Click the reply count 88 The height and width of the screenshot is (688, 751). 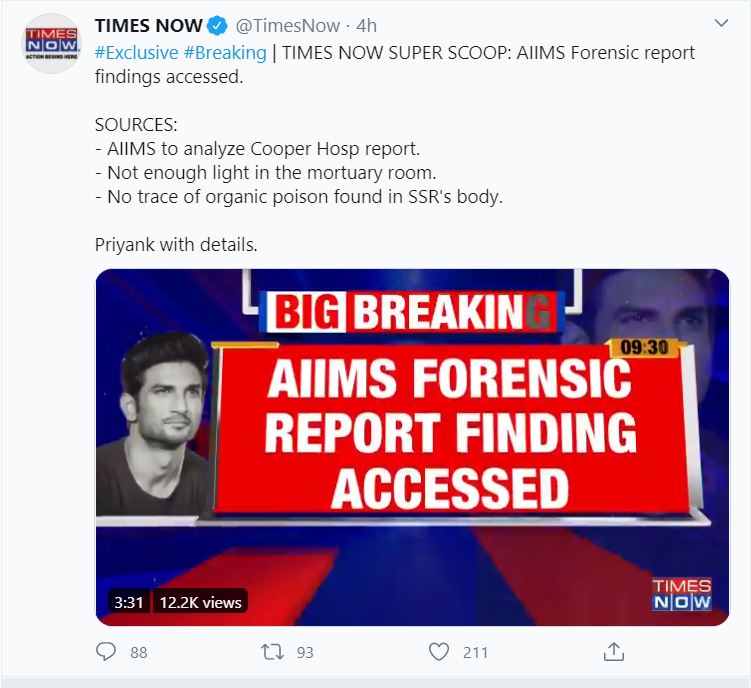pos(138,652)
